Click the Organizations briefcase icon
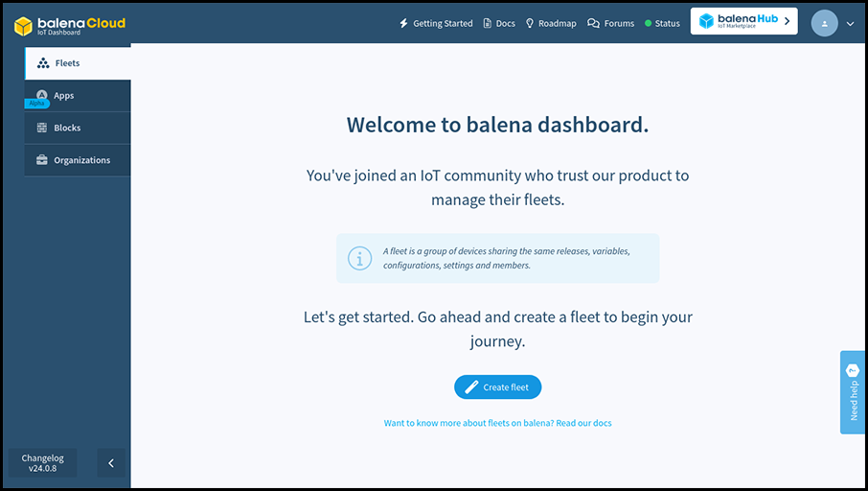The image size is (868, 491). (41, 160)
